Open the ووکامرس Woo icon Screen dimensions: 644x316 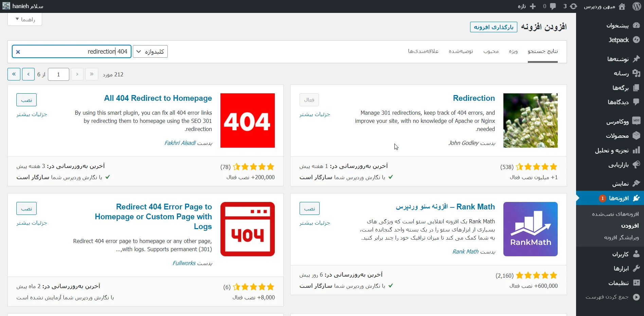(x=636, y=121)
